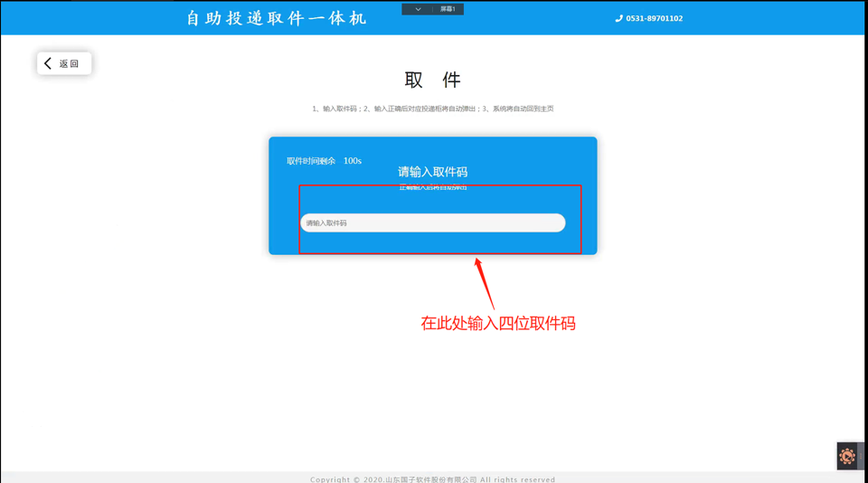Click the 100s countdown timer
Screen dimensions: 868x483
pyautogui.click(x=352, y=161)
